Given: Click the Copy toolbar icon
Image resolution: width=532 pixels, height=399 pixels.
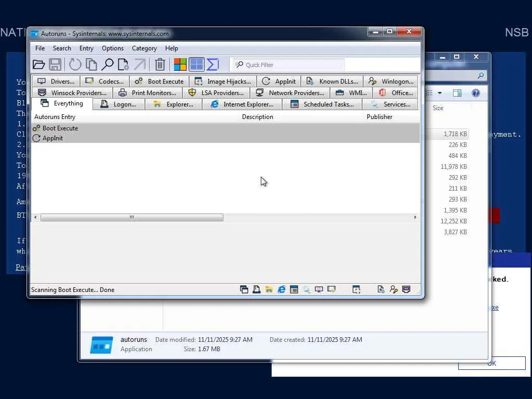Looking at the screenshot, I should tap(91, 64).
